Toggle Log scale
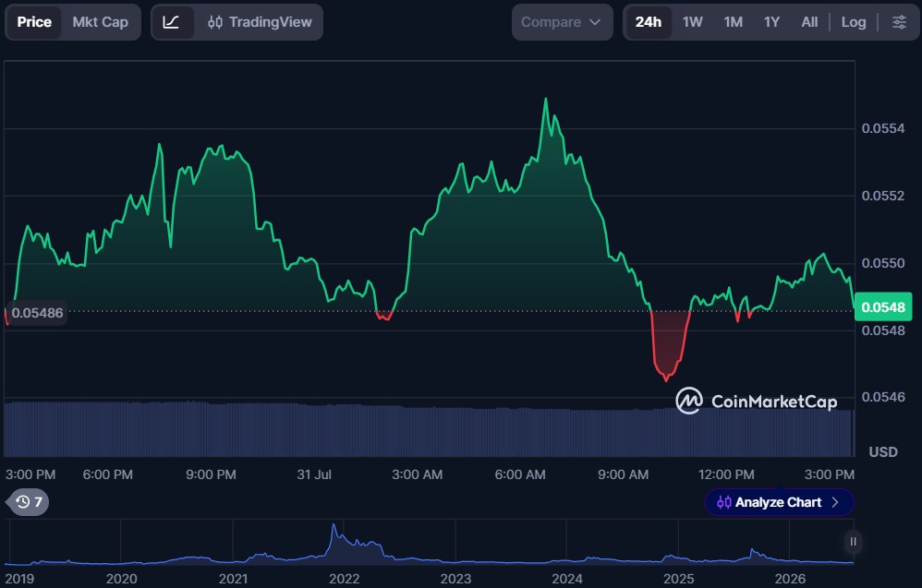The image size is (922, 588). click(x=854, y=22)
